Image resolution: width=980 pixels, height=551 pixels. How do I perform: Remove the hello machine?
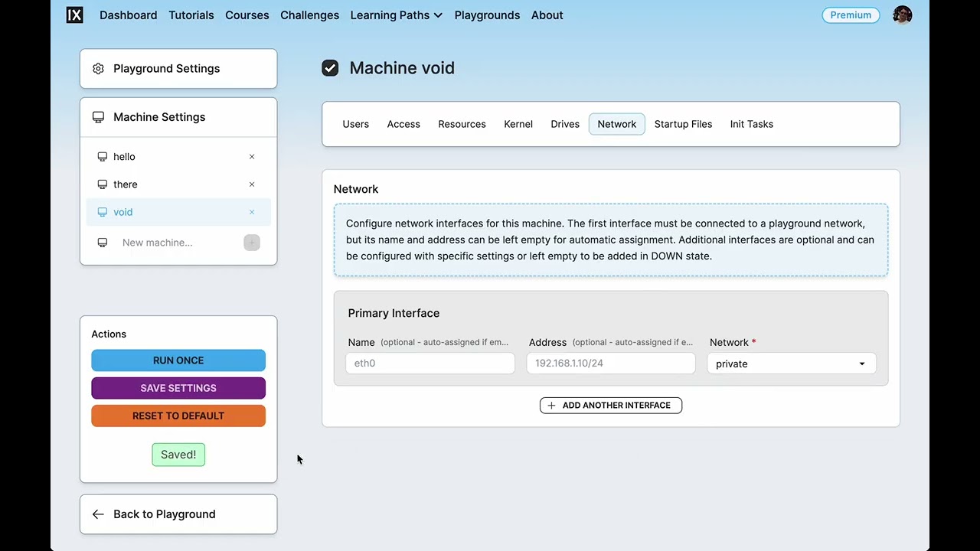click(x=252, y=157)
